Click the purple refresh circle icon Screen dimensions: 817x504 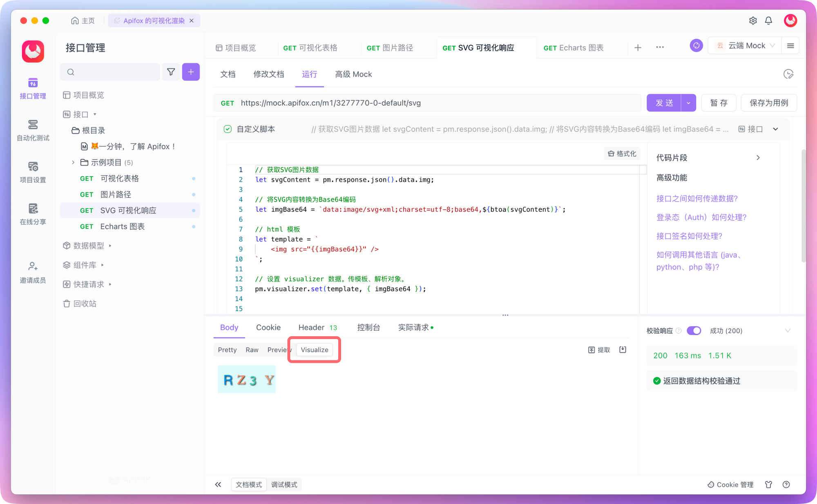(696, 46)
